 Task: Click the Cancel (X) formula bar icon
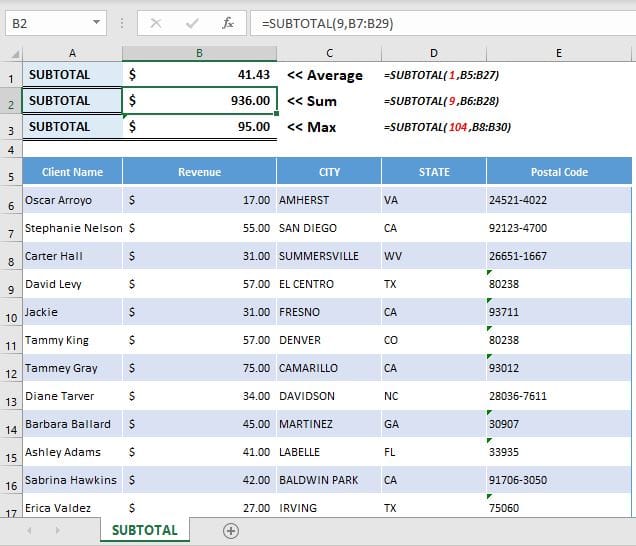click(156, 23)
